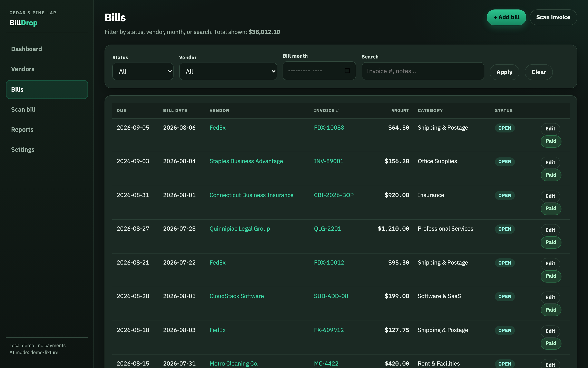Open the FedEx vendor link for FX-609912
The width and height of the screenshot is (588, 368).
[x=217, y=330]
